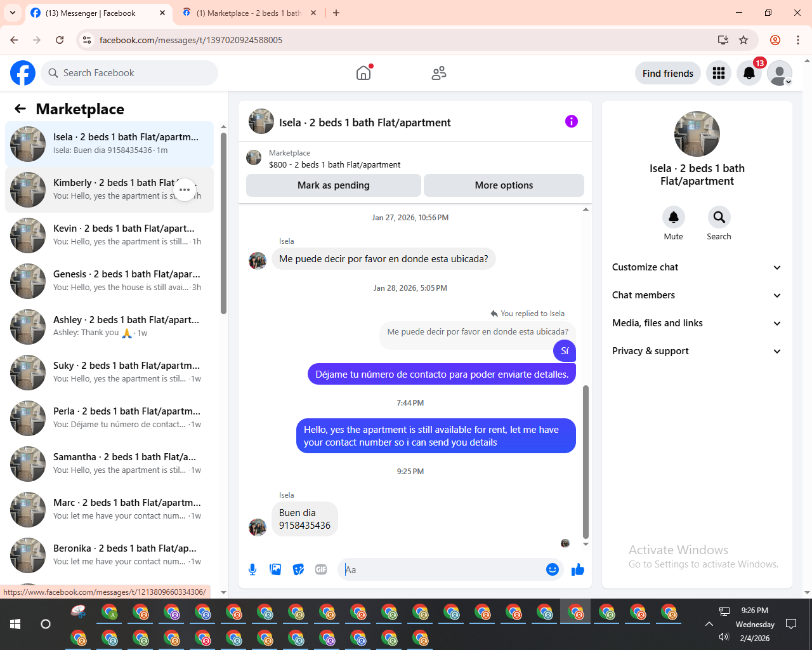Open the Facebook menu grid icon

719,73
